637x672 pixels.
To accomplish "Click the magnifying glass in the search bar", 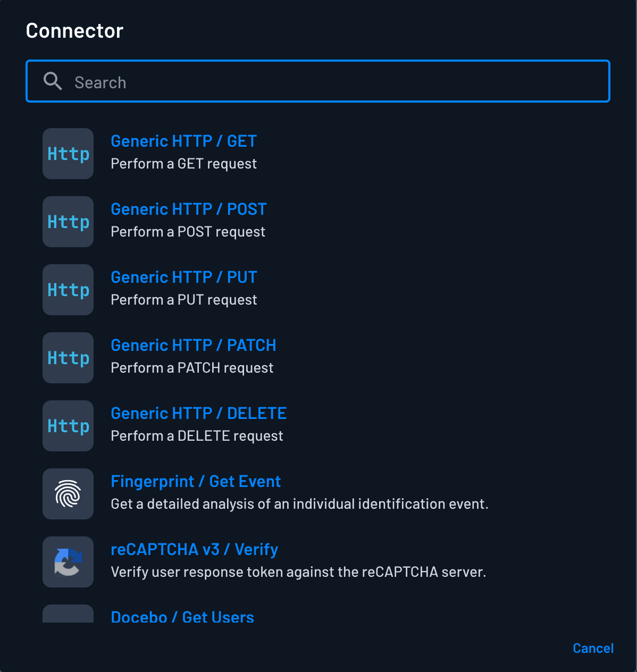I will coord(53,81).
